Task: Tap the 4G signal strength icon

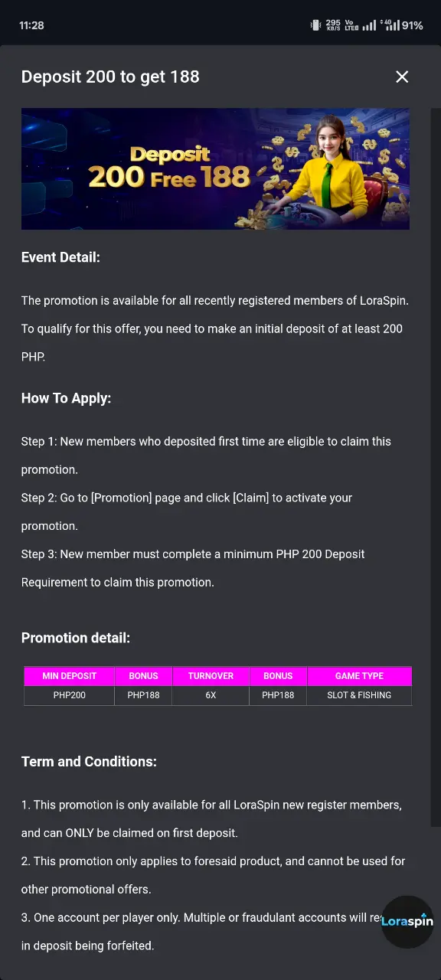Action: [390, 25]
